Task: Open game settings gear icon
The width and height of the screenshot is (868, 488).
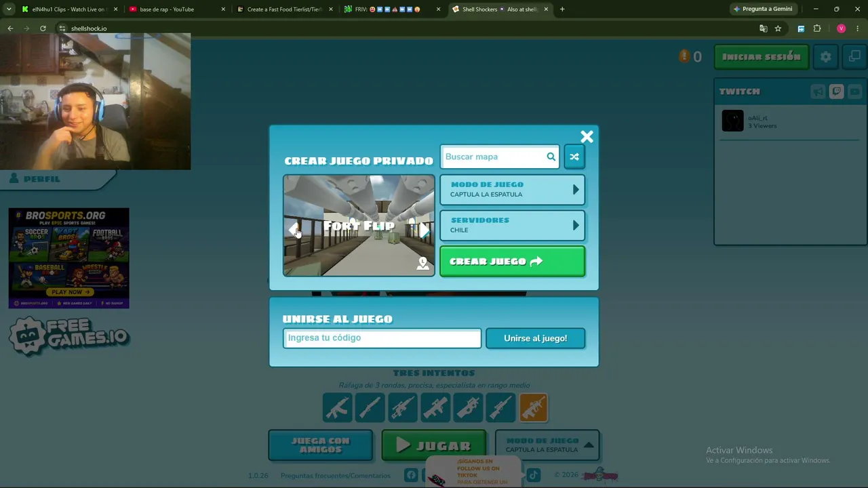Action: pyautogui.click(x=825, y=57)
